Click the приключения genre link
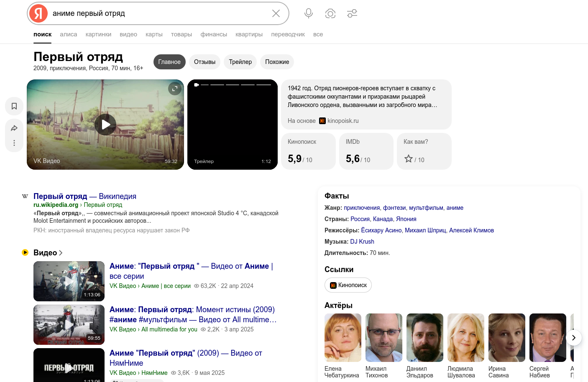588x382 pixels. (362, 208)
